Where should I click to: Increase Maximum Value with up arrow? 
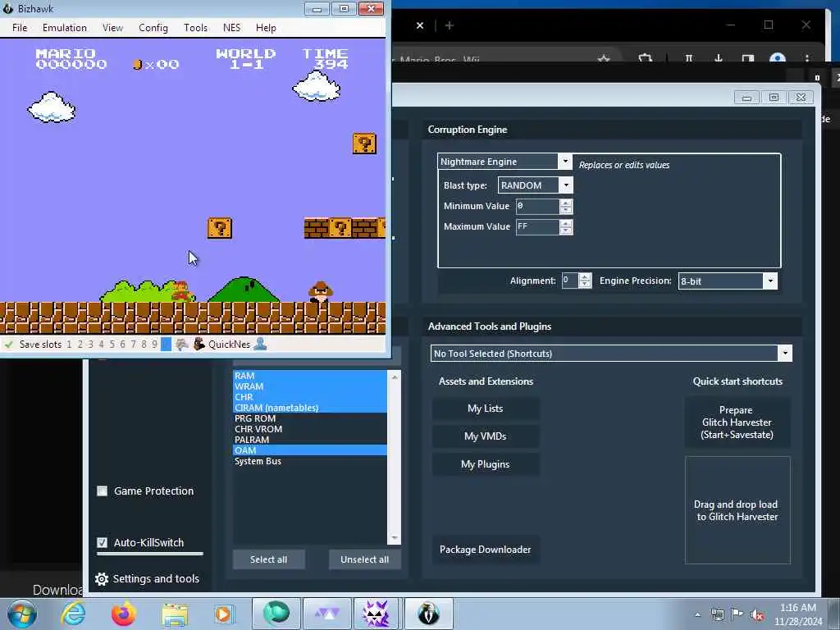pos(566,223)
